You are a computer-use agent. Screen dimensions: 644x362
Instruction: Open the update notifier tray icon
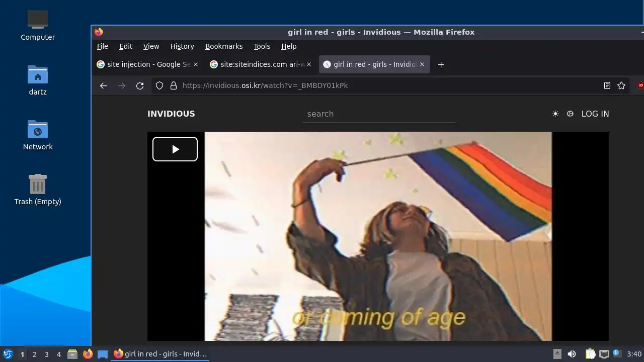coord(617,353)
